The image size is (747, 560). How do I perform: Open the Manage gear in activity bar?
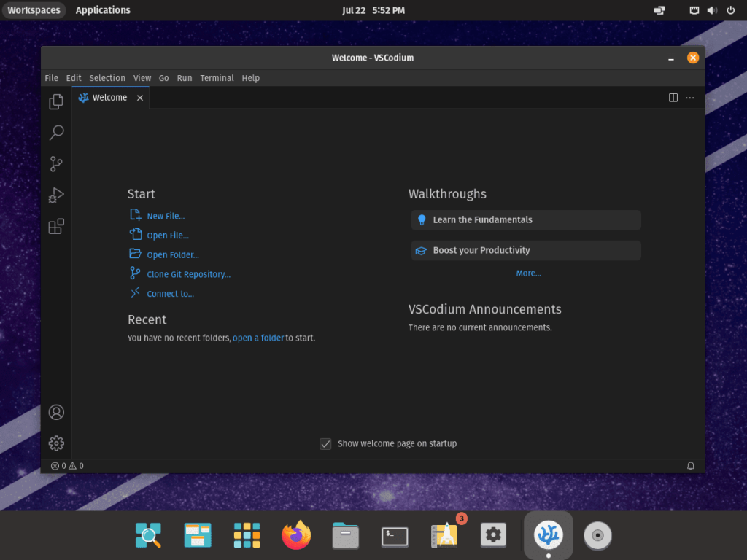(56, 443)
